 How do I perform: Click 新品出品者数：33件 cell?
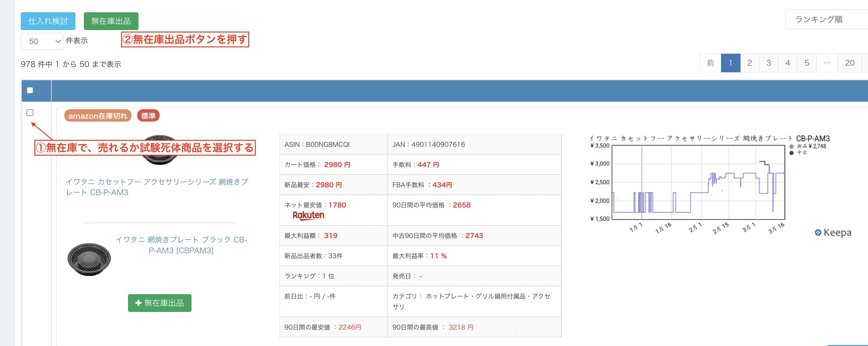tap(333, 256)
